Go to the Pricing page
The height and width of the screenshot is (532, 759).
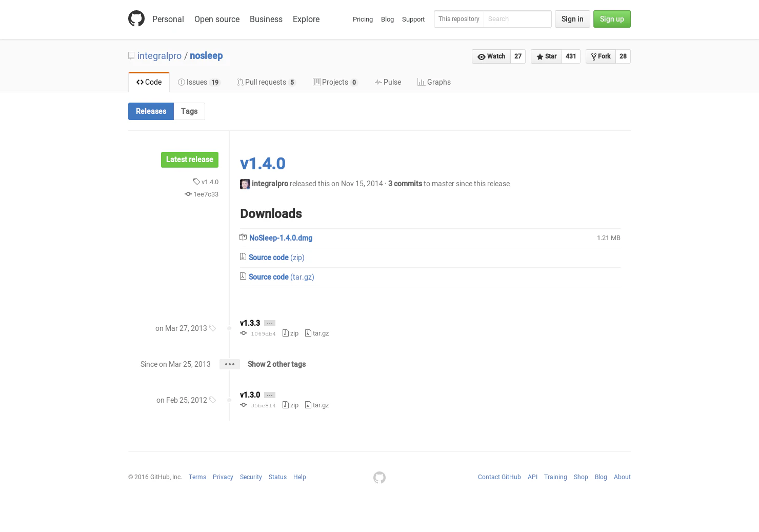coord(363,19)
